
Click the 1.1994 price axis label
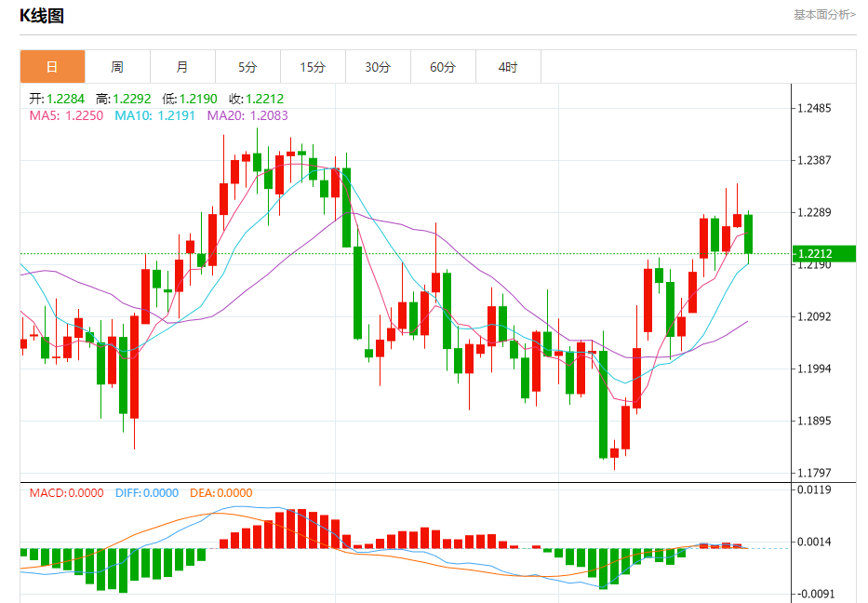coord(814,368)
